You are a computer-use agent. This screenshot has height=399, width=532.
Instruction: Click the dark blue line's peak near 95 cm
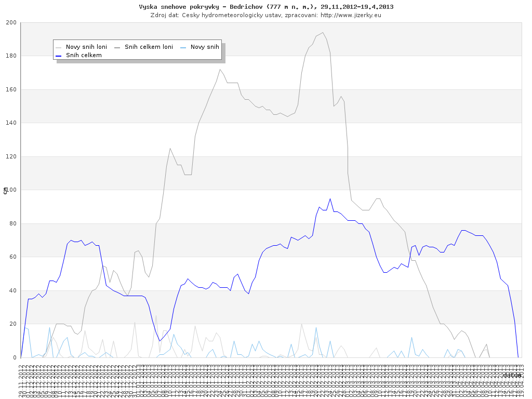coord(330,198)
